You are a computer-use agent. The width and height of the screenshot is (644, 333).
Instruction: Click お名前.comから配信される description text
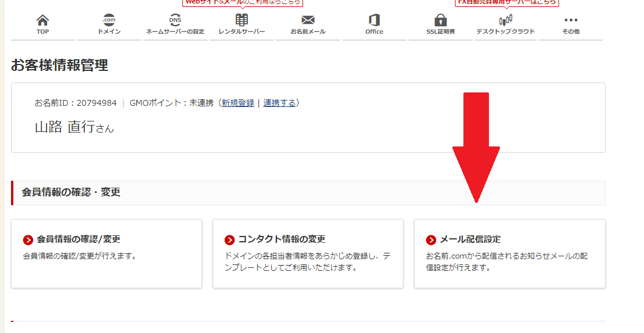click(507, 262)
